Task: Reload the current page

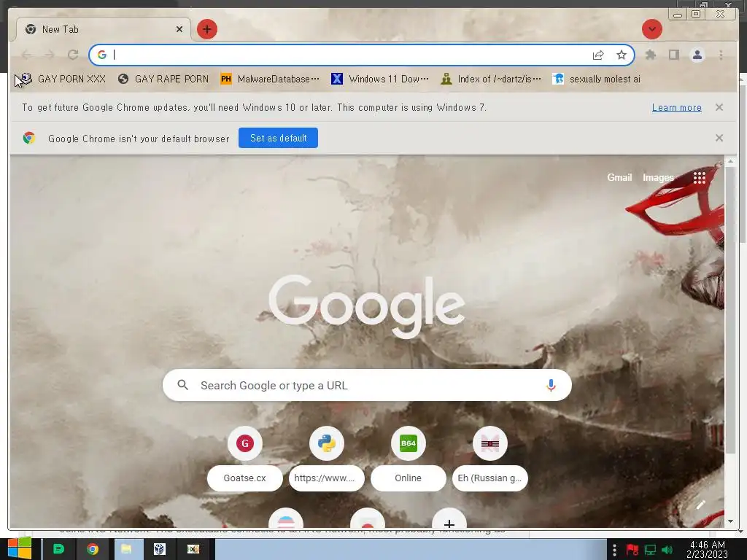Action: 73,55
